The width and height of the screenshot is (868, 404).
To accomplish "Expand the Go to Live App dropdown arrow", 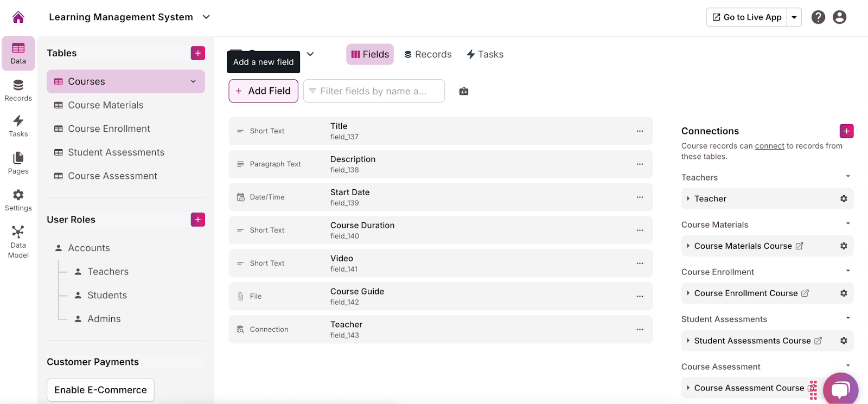I will tap(794, 17).
